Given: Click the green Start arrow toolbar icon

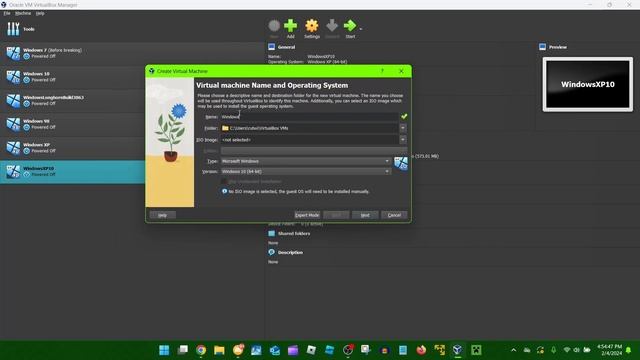Looking at the screenshot, I should [350, 29].
